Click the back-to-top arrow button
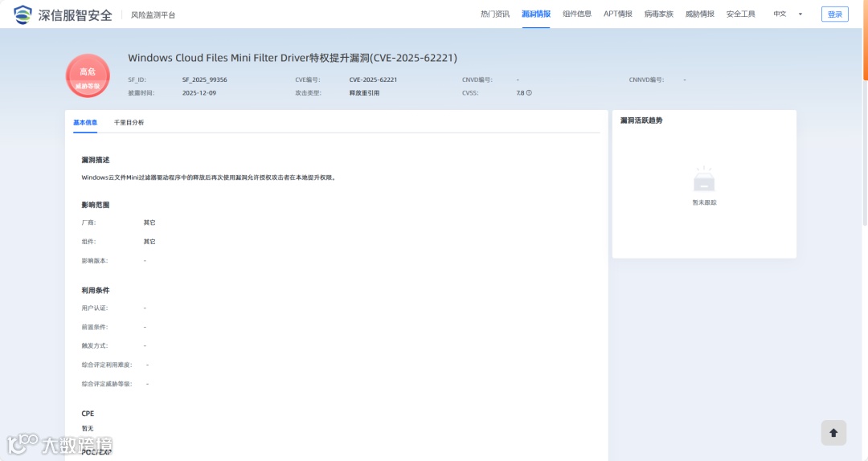Image resolution: width=868 pixels, height=461 pixels. 833,433
